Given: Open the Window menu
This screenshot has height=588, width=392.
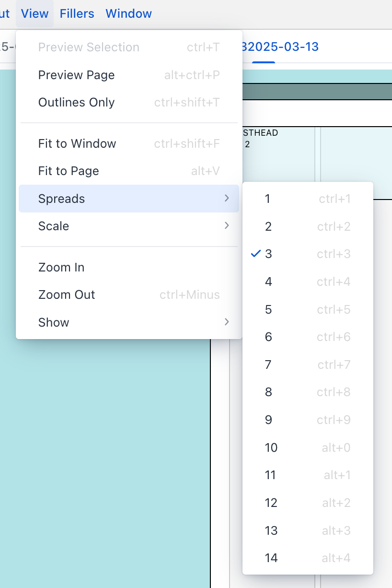Looking at the screenshot, I should (128, 13).
